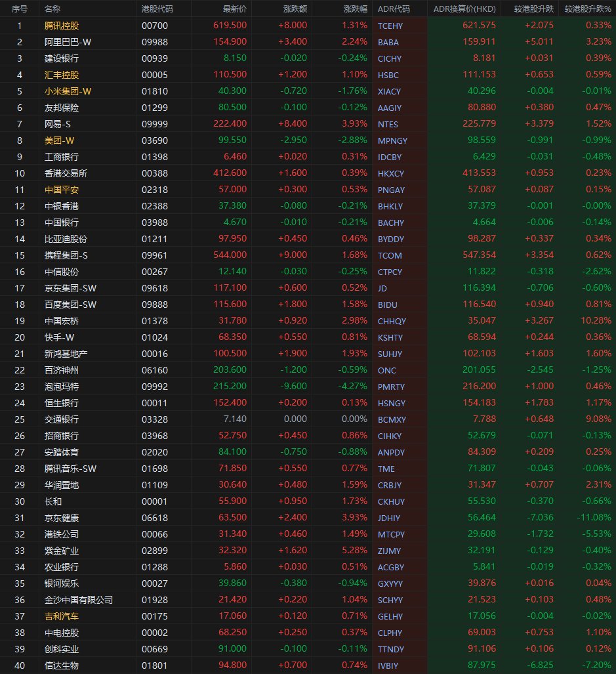Select the 京东集团-SW stock name
The height and width of the screenshot is (674, 616).
point(70,288)
